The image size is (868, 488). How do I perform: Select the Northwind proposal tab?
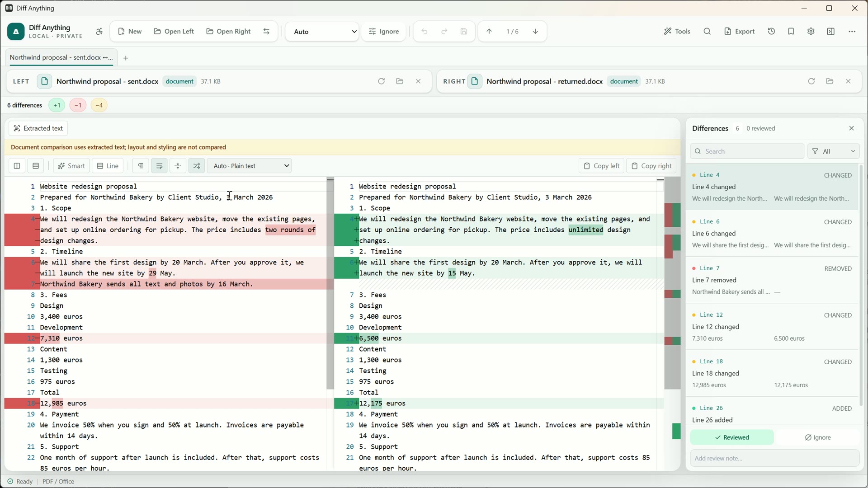(61, 57)
